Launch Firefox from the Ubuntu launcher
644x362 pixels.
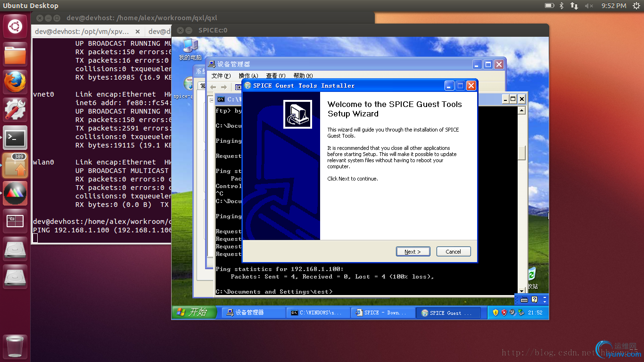[x=15, y=82]
